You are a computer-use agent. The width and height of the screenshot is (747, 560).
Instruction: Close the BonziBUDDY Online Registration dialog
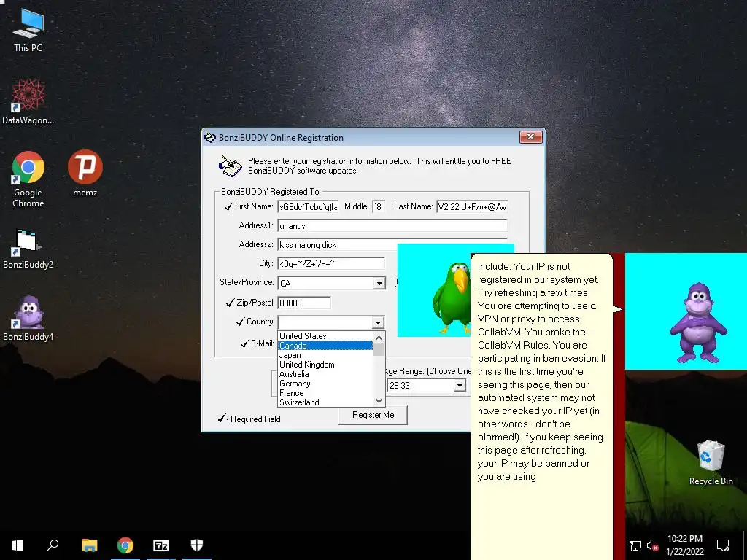pos(531,137)
